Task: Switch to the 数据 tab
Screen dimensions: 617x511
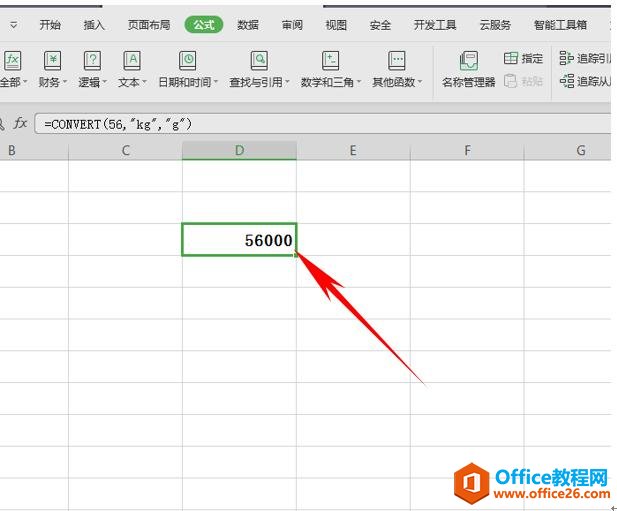Action: pos(248,25)
